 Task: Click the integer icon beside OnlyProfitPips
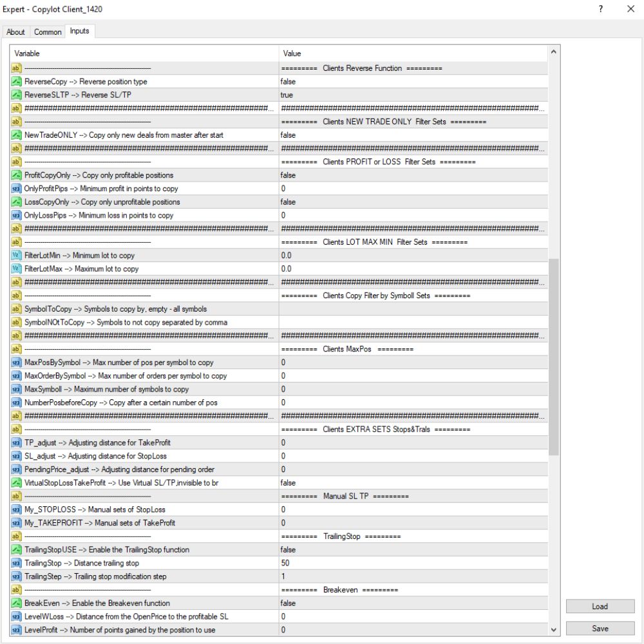(x=16, y=189)
